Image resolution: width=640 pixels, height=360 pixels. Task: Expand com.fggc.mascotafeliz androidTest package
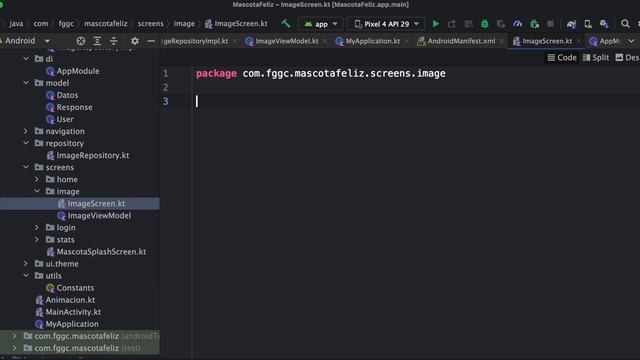click(15, 336)
